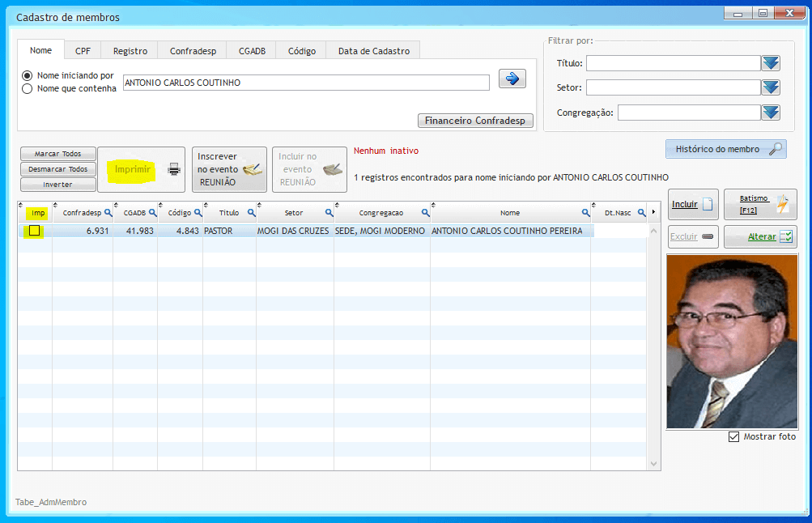Click magnifier icon in Congregacao column header

tap(426, 213)
